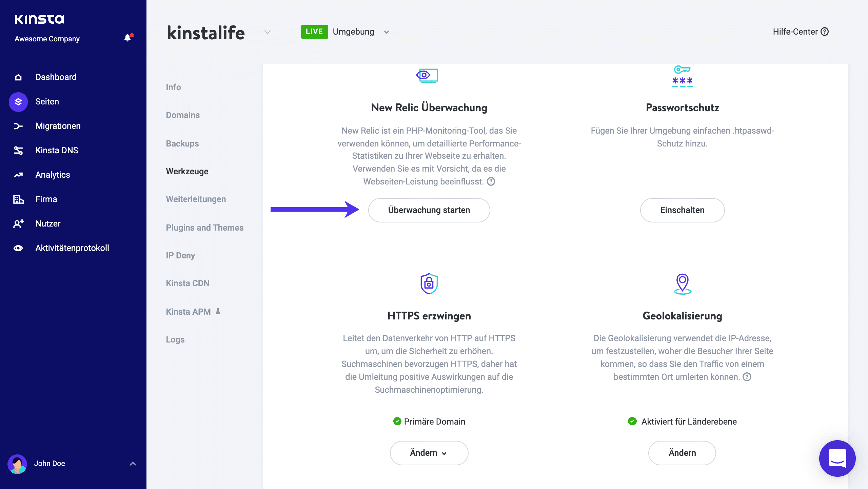Open the Umgebung environment dropdown
Viewport: 868px width, 489px height.
pyautogui.click(x=387, y=32)
